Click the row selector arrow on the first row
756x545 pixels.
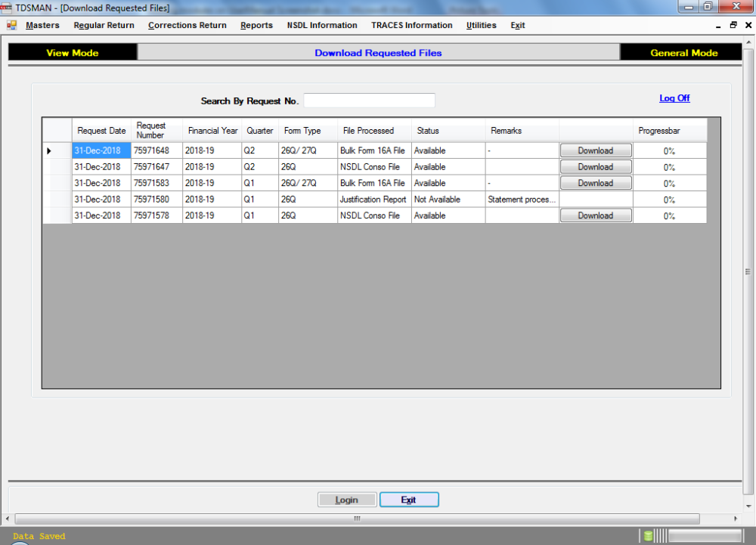(48, 150)
